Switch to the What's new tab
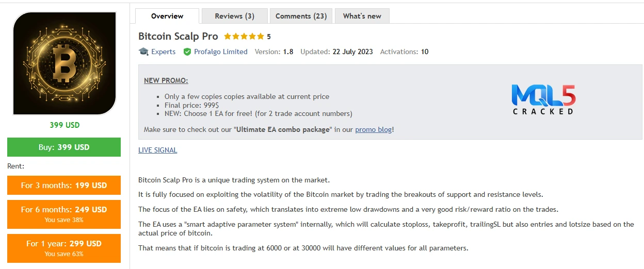 (362, 16)
